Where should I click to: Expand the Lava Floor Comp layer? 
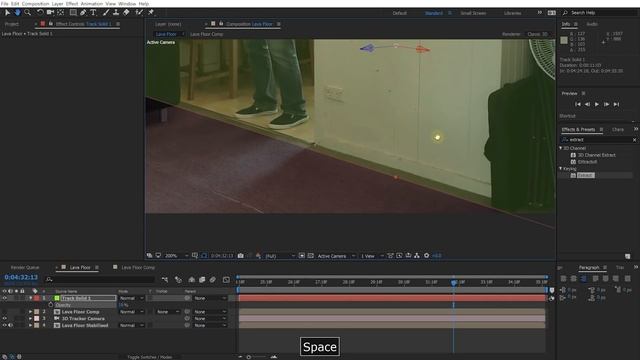(x=30, y=312)
